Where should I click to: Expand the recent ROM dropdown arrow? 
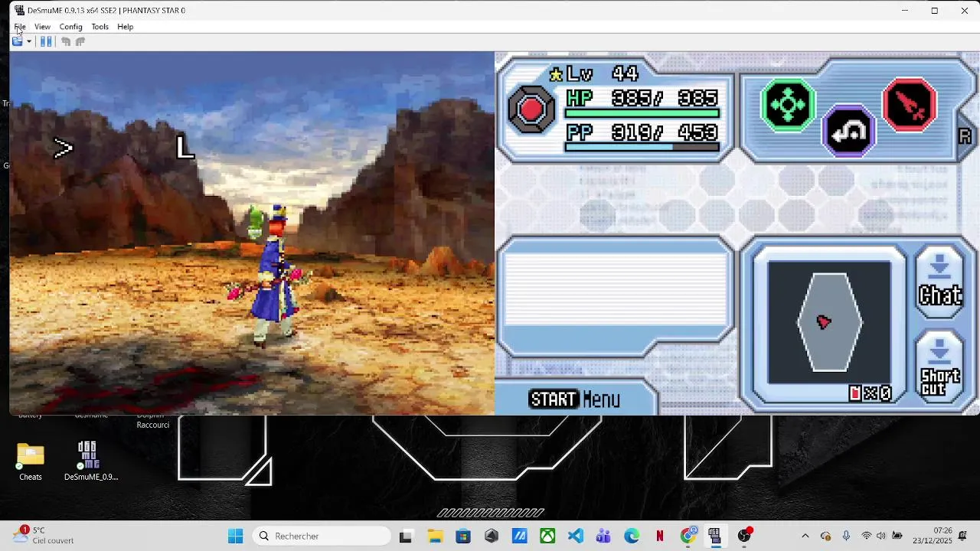pos(29,41)
